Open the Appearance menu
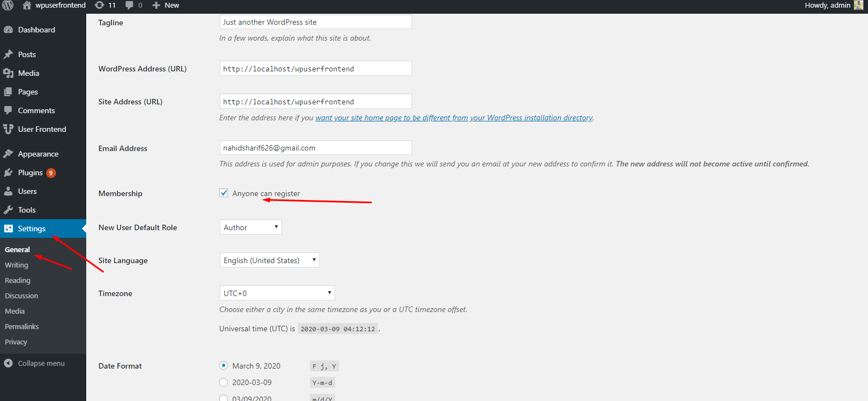 pyautogui.click(x=38, y=154)
